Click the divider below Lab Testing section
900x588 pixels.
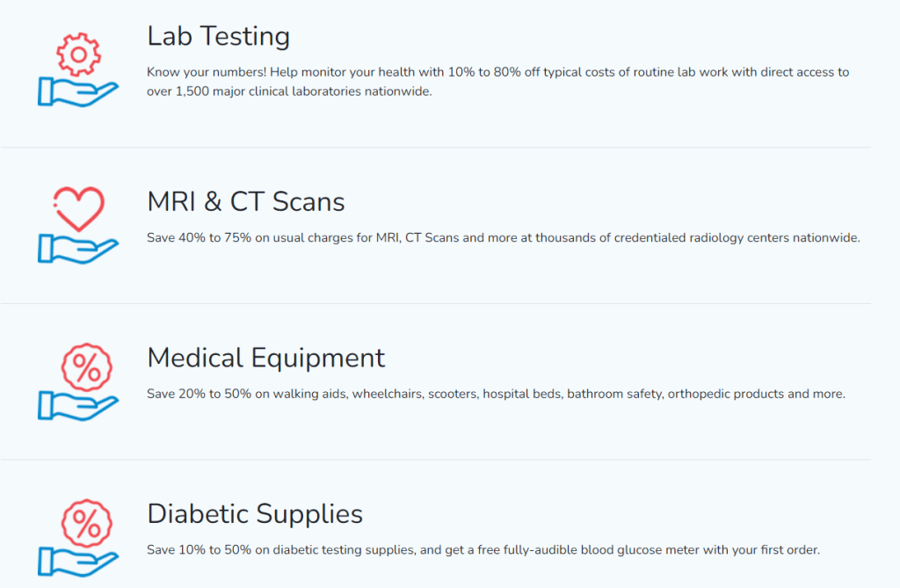pos(436,147)
